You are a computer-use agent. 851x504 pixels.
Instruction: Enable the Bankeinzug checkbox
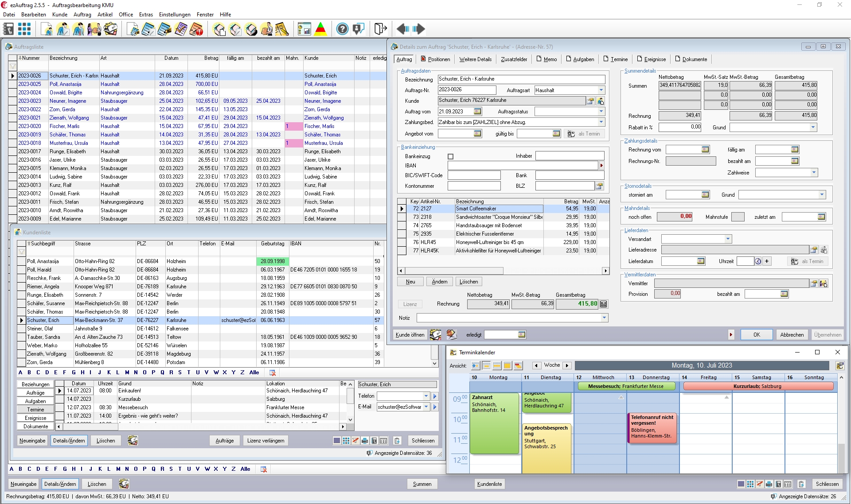(x=451, y=156)
